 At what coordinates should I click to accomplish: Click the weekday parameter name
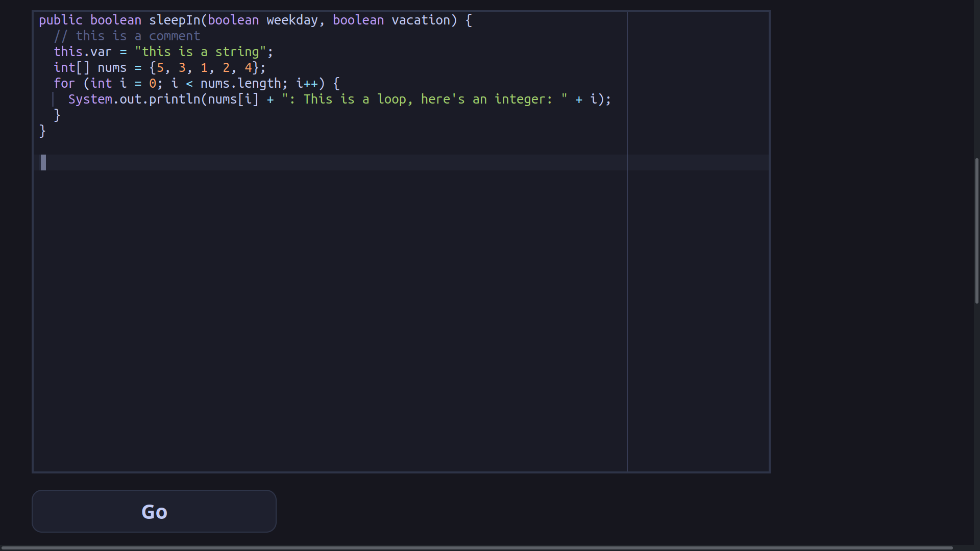(292, 20)
